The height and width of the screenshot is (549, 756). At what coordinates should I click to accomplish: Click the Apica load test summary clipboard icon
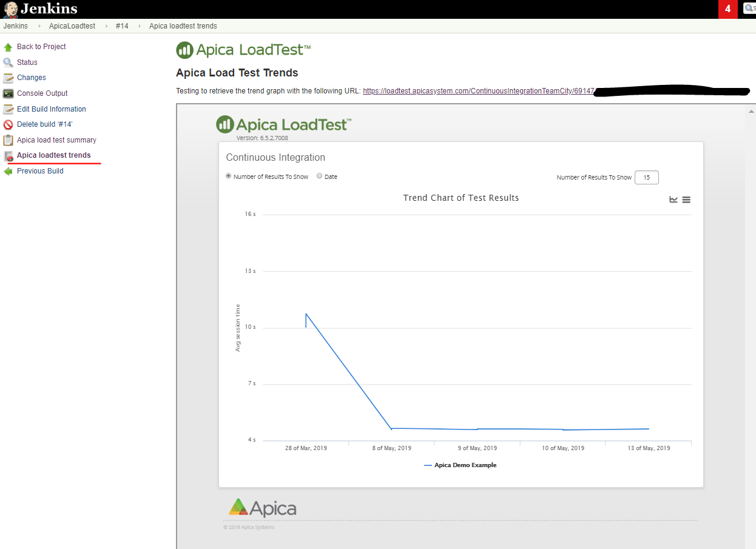(x=8, y=140)
